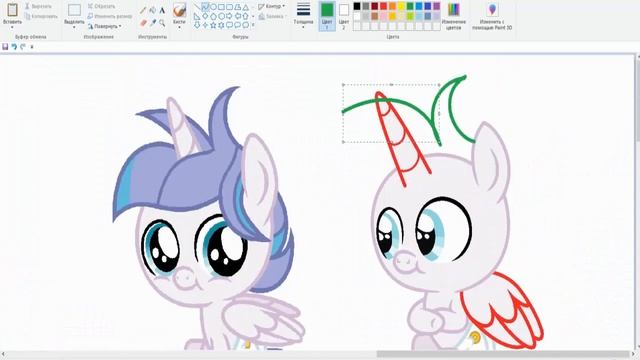Open Изменение цветов (Edit colors) dialog

(x=453, y=16)
